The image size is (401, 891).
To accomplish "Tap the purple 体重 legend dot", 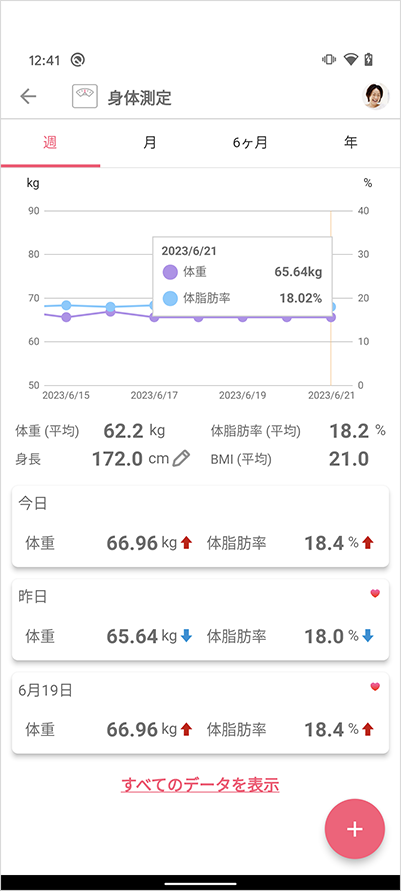I will coord(170,272).
